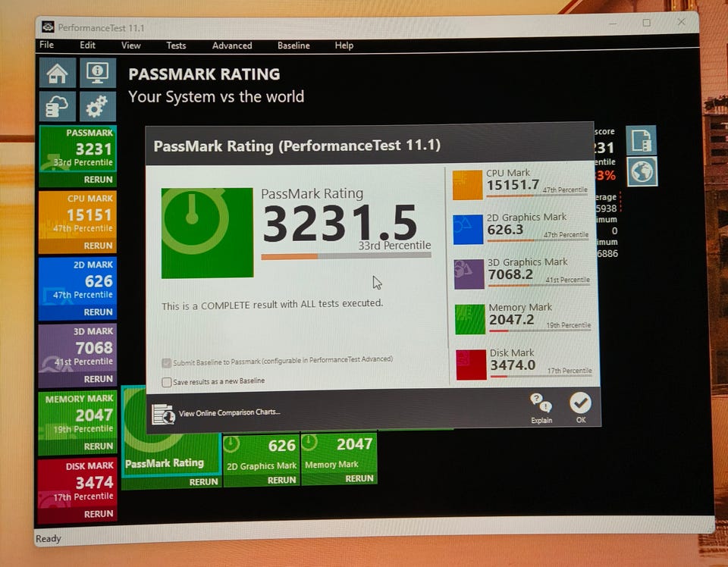Open the gears settings icon
The image size is (728, 567).
[98, 106]
